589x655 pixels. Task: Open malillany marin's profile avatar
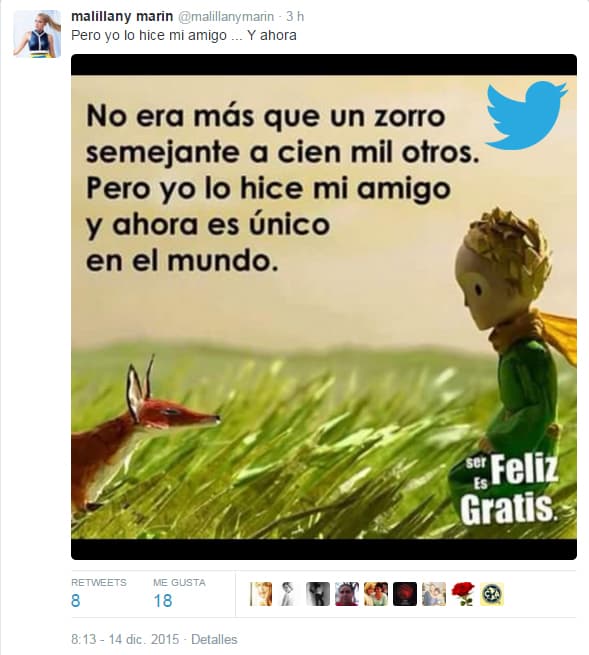[37, 34]
